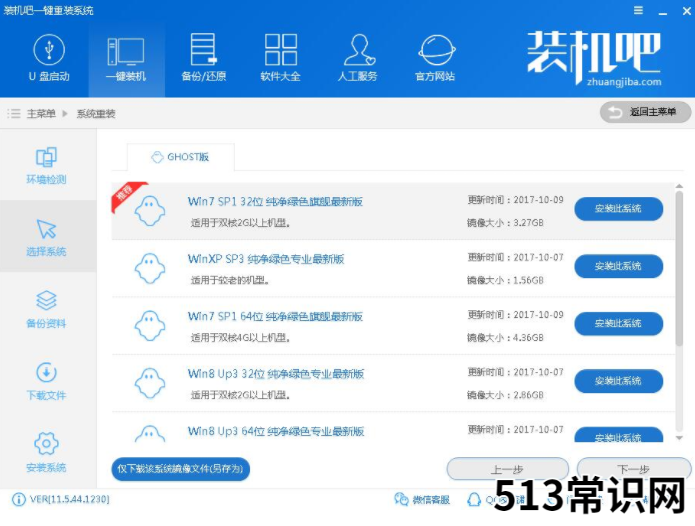Screen dimensions: 695x526
Task: Click the ghost icon for Win8 Up3 32位
Action: (150, 383)
